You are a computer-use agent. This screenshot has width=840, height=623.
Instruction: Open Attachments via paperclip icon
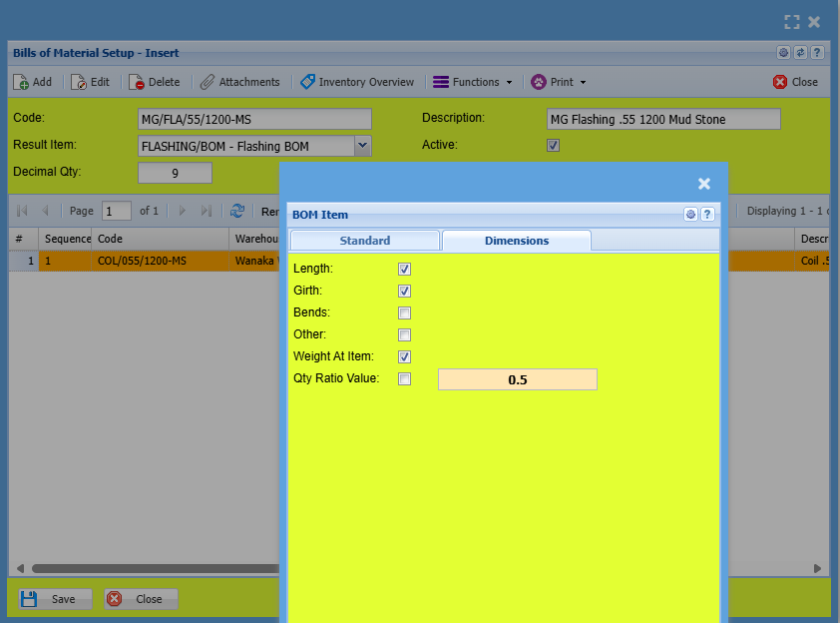[208, 82]
